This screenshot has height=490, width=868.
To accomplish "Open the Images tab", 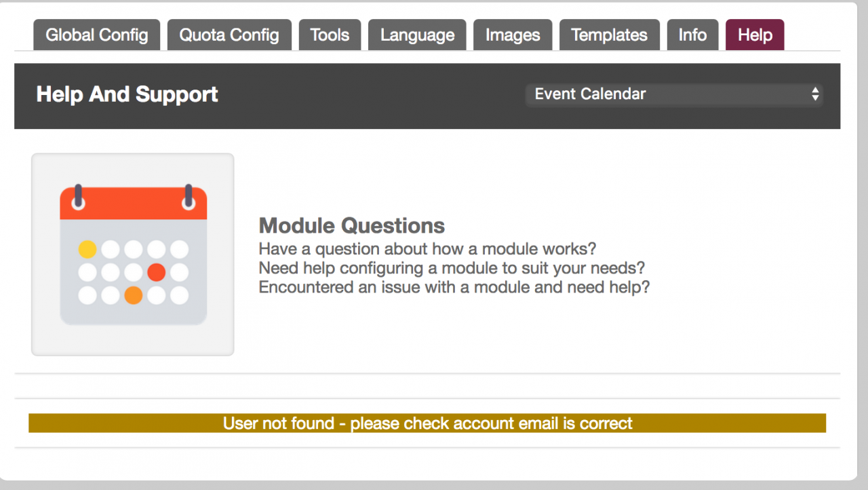I will 513,35.
